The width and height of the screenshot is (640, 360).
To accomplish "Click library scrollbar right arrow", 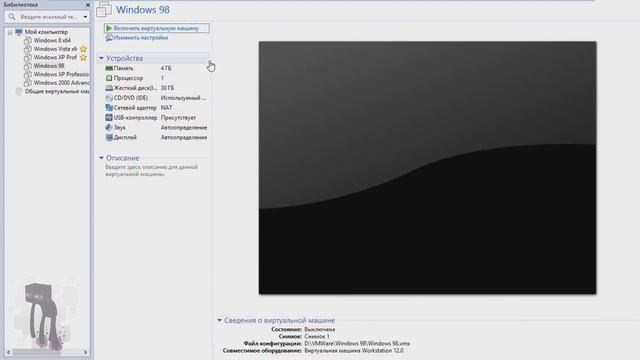I will coord(85,352).
